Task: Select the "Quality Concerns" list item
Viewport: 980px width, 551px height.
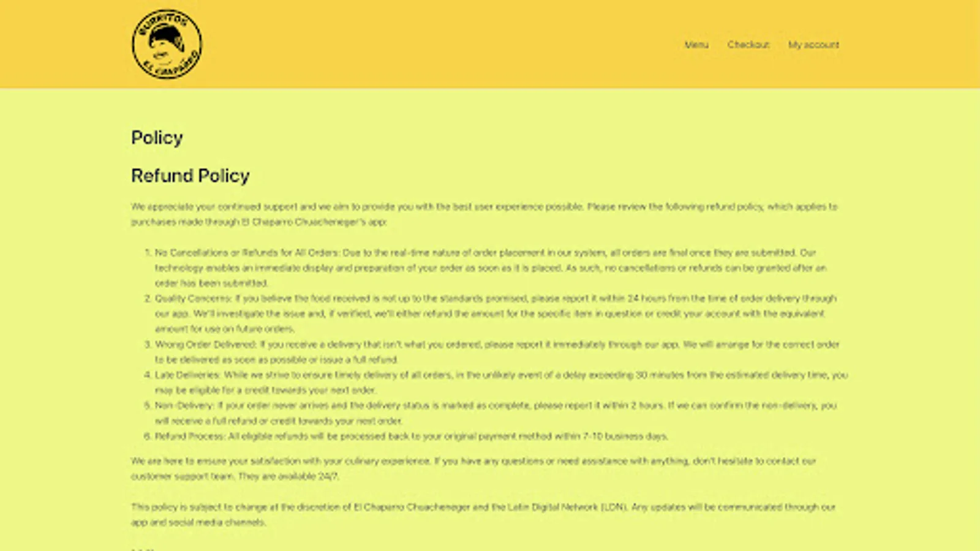Action: pyautogui.click(x=496, y=313)
